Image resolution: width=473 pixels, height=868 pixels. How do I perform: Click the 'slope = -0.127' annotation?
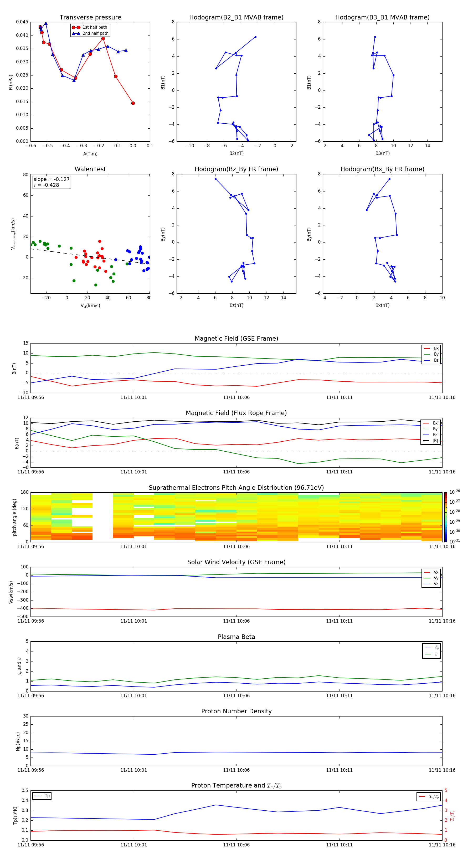(52, 179)
